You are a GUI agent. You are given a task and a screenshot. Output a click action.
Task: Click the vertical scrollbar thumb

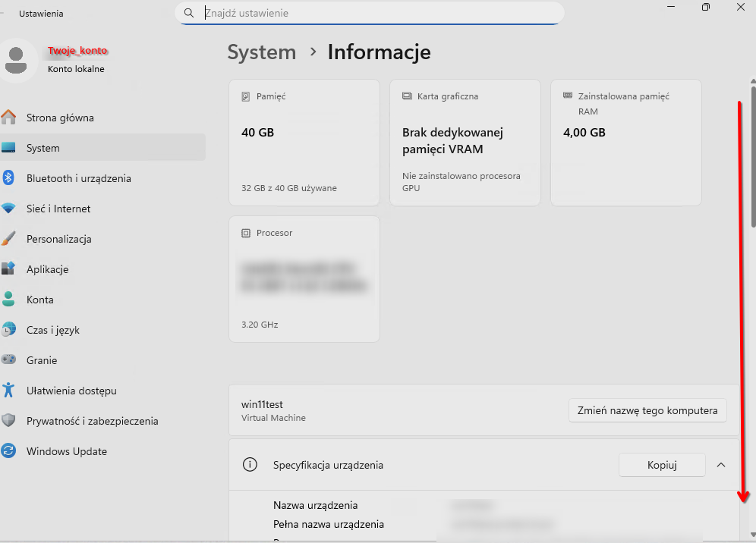click(x=753, y=152)
